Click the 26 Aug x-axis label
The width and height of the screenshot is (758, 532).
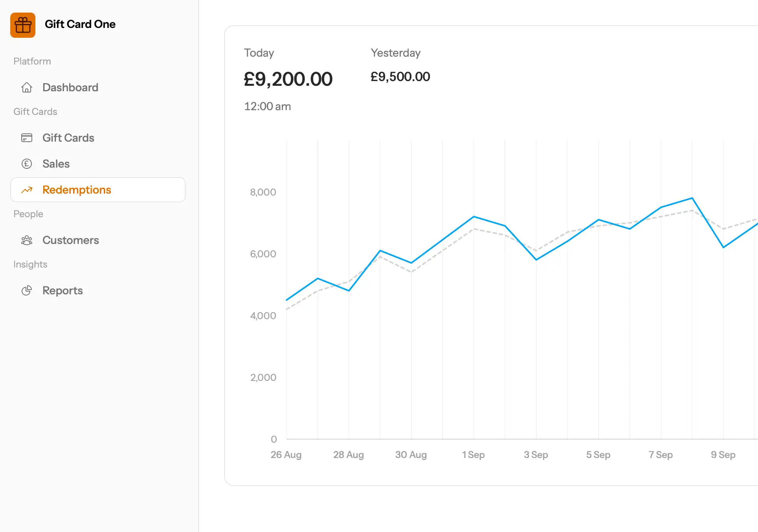(286, 454)
